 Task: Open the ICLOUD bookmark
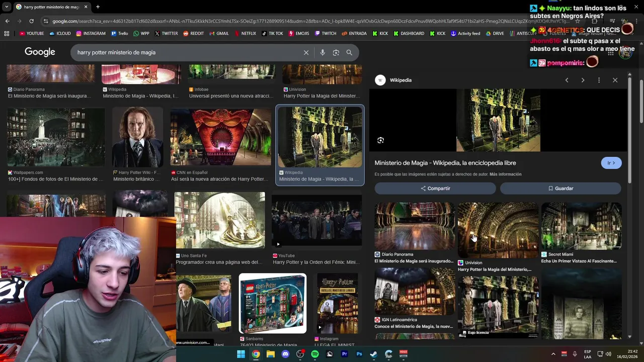coord(60,34)
